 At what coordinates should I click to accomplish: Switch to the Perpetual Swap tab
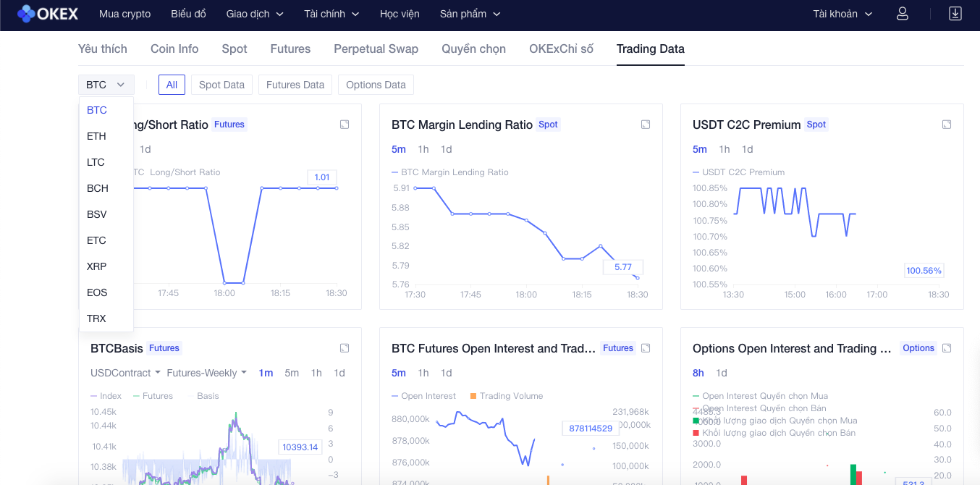[x=376, y=48]
